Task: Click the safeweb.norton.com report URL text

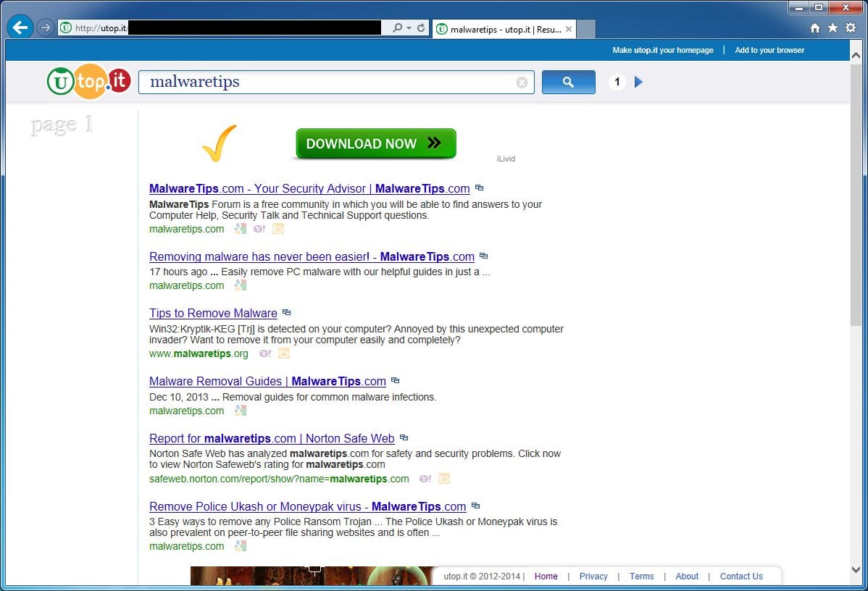Action: [279, 479]
